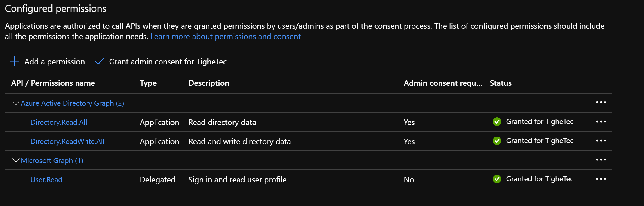The width and height of the screenshot is (644, 206).
Task: Click the plus icon for Add a permission
Action: [x=15, y=61]
